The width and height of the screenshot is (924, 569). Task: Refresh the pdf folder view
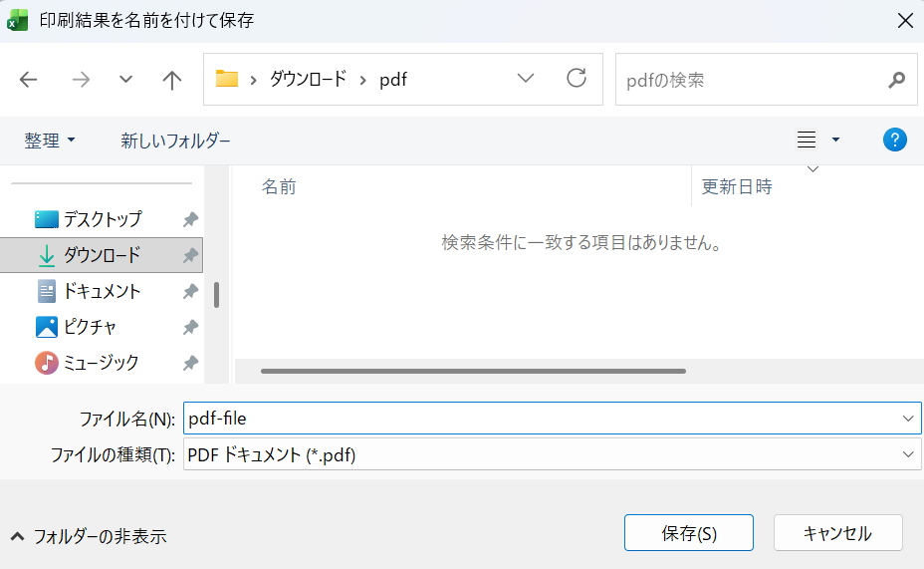[x=577, y=78]
